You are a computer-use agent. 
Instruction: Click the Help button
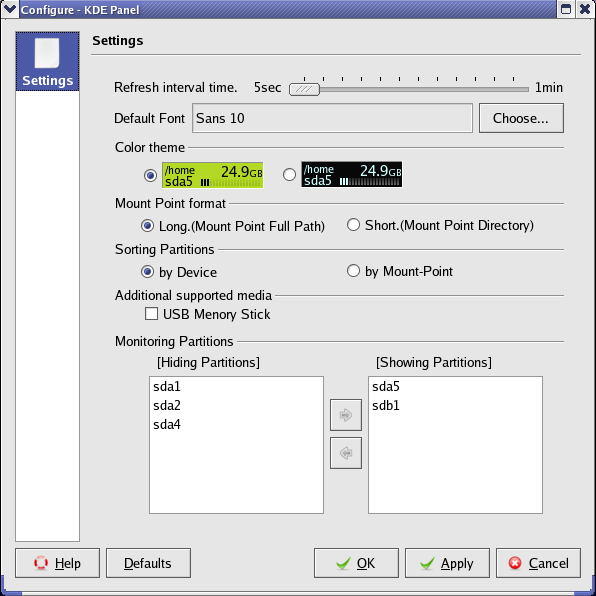pos(57,563)
